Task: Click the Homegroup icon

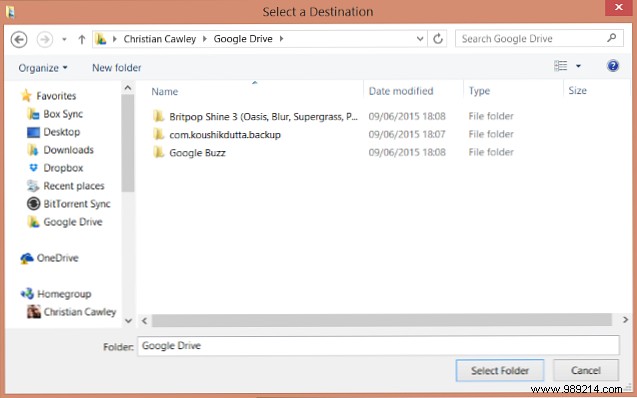Action: [27, 294]
